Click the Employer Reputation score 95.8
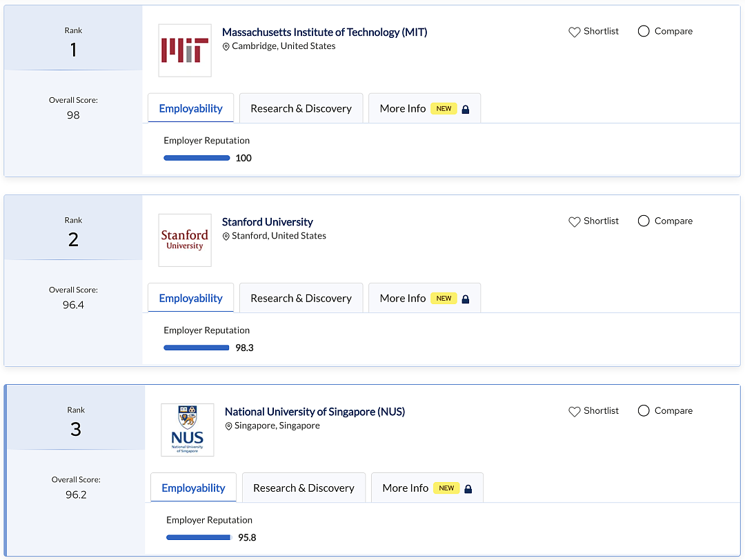 point(247,538)
